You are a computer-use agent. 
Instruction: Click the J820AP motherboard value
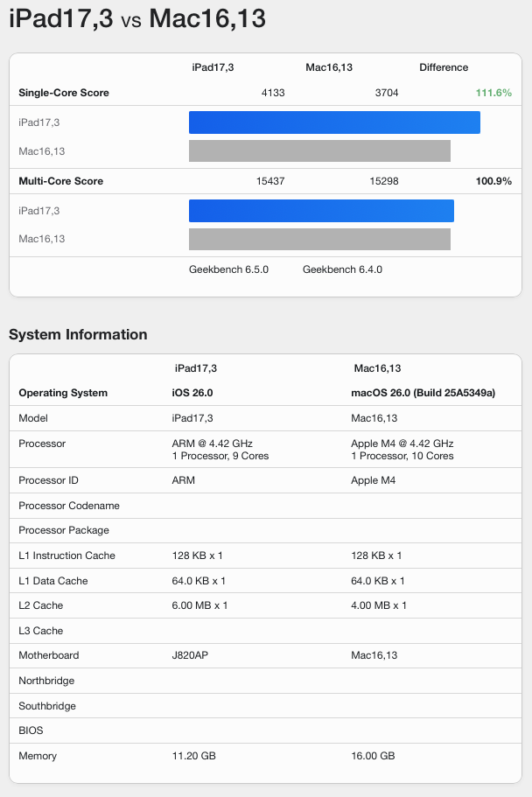click(x=192, y=655)
